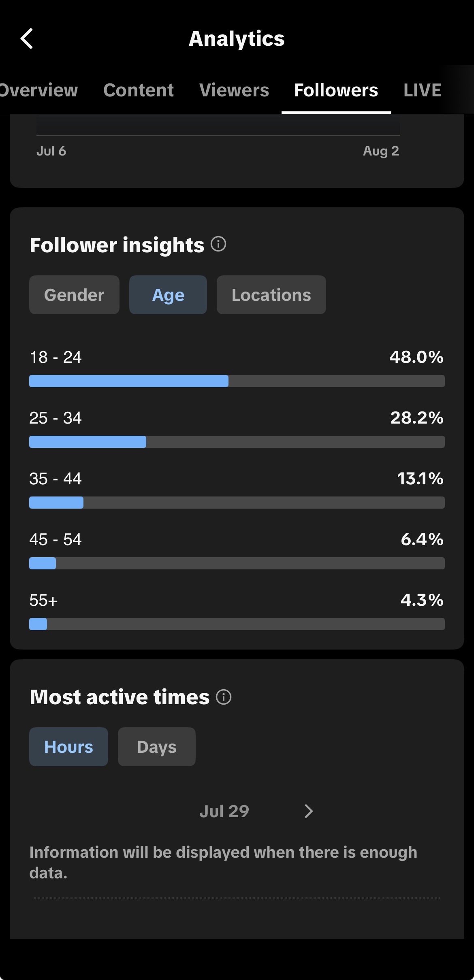Select the Locations filter chip
Image resolution: width=474 pixels, height=980 pixels.
(271, 295)
